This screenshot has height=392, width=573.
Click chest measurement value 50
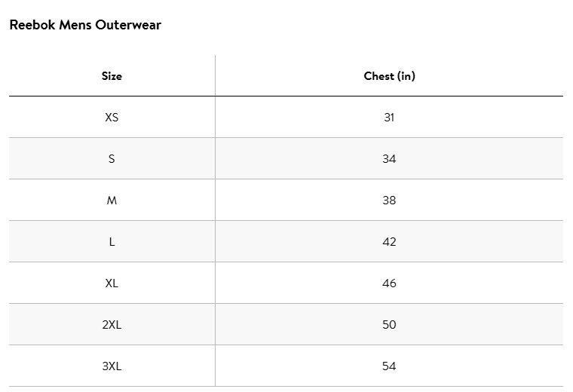[x=389, y=325]
